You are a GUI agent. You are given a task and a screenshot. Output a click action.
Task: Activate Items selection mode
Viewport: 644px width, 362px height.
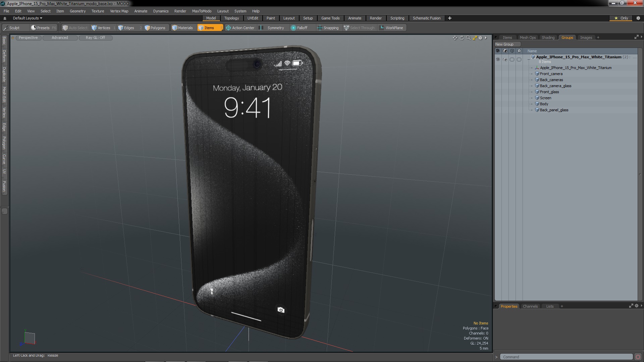pos(210,28)
